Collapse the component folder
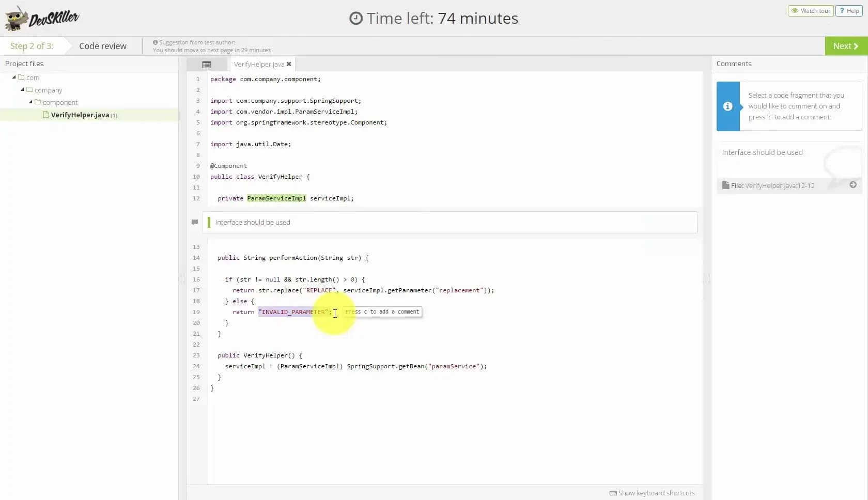The image size is (868, 500). point(30,102)
